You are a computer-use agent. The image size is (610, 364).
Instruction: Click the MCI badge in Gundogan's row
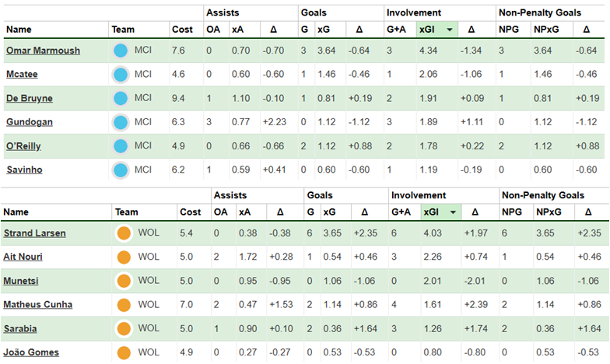click(x=120, y=123)
